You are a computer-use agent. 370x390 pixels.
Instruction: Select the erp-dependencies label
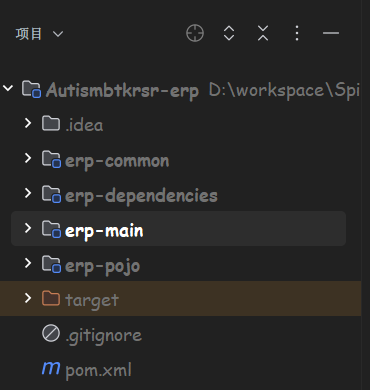point(141,196)
